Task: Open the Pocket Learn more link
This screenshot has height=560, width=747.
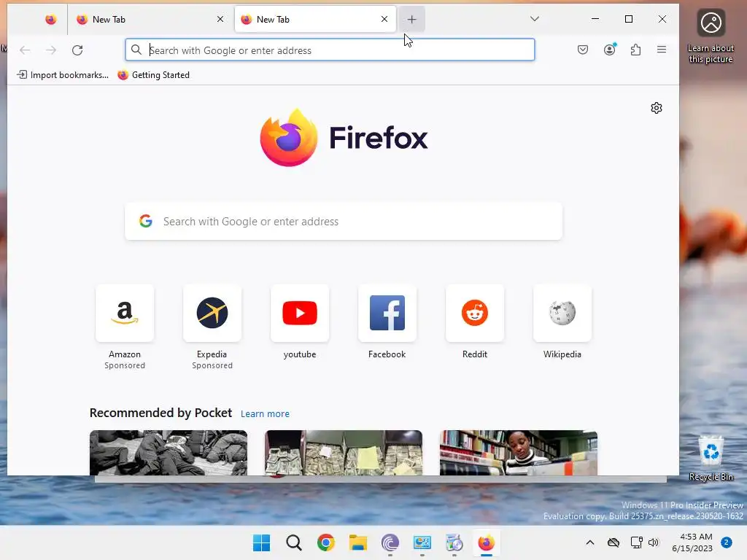Action: [x=265, y=414]
